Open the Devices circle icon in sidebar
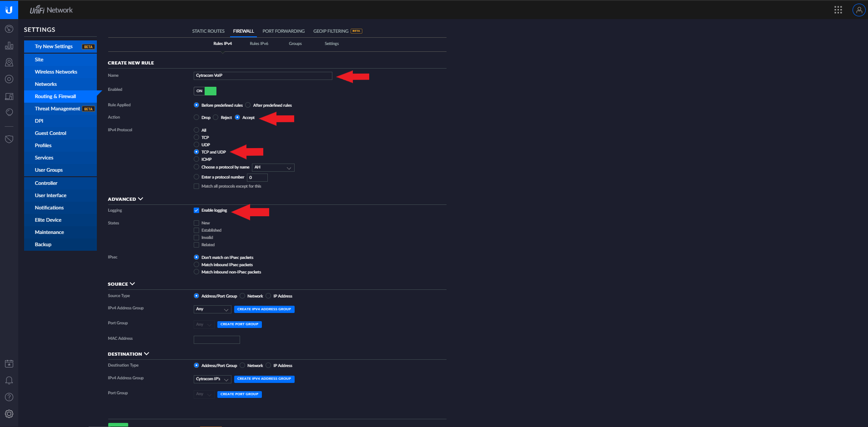The width and height of the screenshot is (868, 427). [9, 79]
